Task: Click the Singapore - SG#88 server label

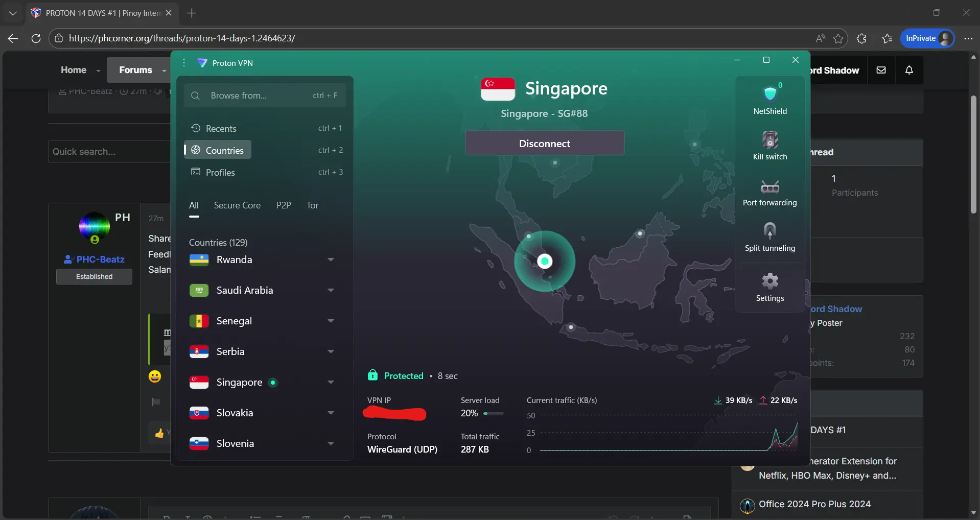Action: [x=544, y=113]
